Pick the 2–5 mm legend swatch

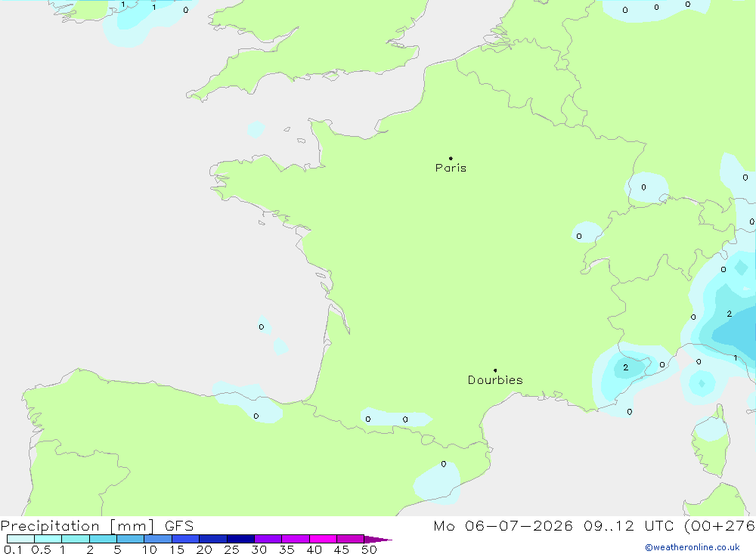coord(103,539)
